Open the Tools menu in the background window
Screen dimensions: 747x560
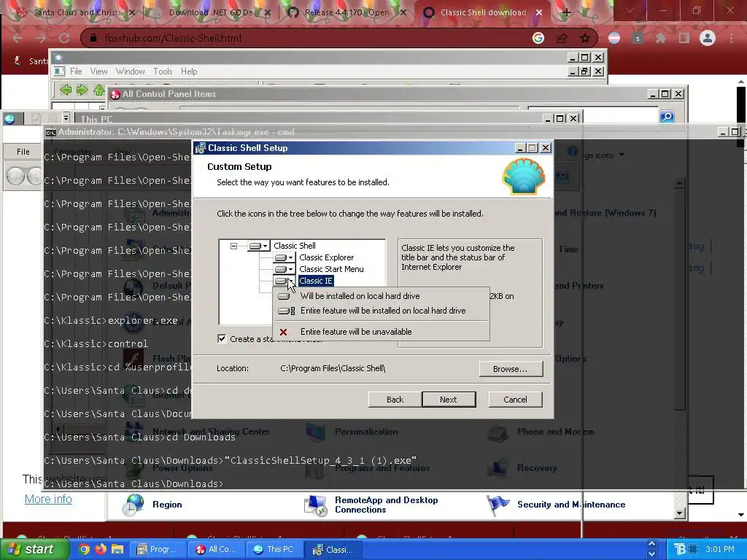(163, 71)
